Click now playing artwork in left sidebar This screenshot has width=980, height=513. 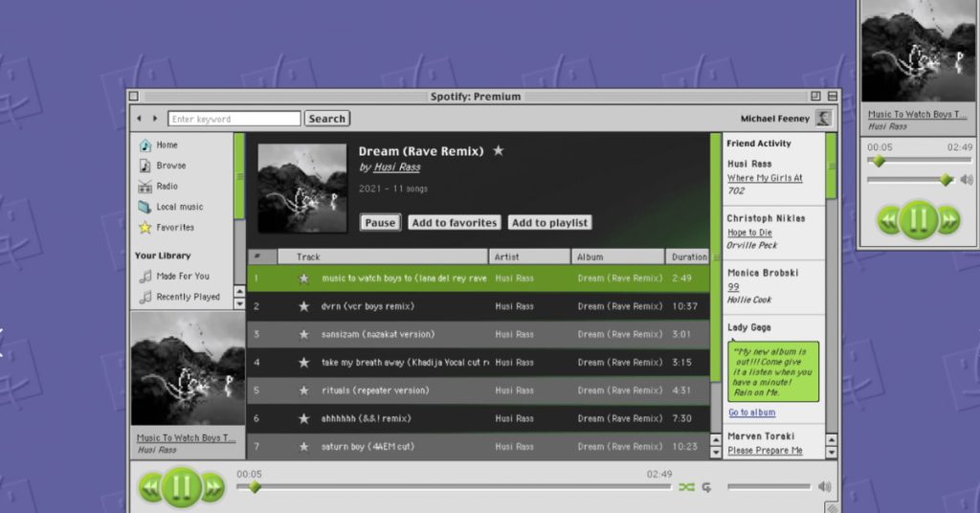click(x=188, y=368)
